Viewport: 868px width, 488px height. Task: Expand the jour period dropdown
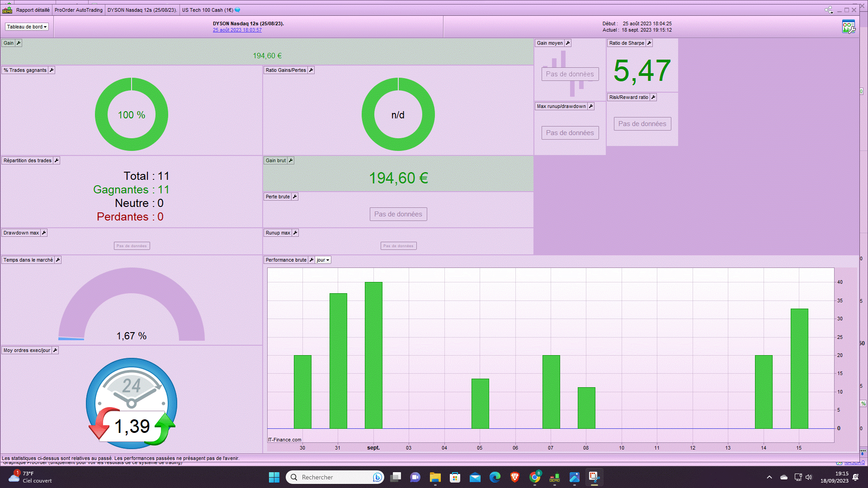pyautogui.click(x=323, y=260)
